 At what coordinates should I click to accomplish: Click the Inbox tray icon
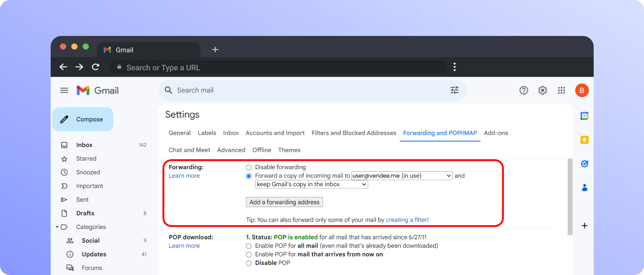click(64, 145)
